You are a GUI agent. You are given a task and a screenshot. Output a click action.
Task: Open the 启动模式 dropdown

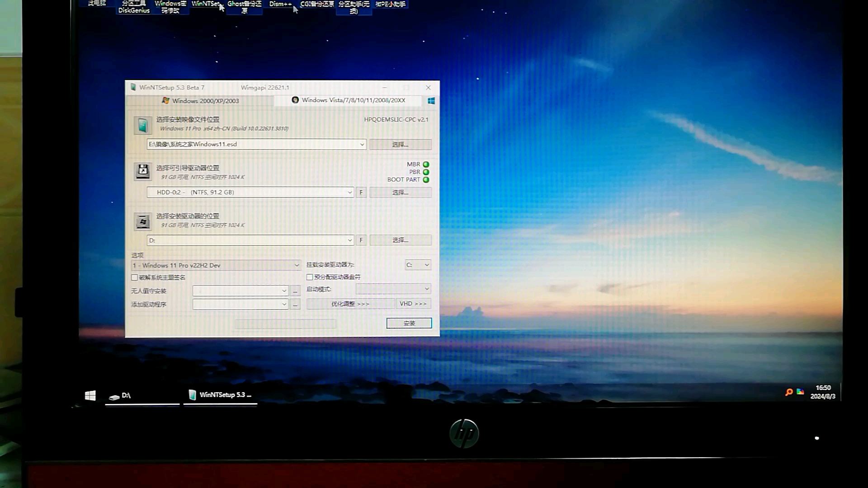(x=393, y=289)
